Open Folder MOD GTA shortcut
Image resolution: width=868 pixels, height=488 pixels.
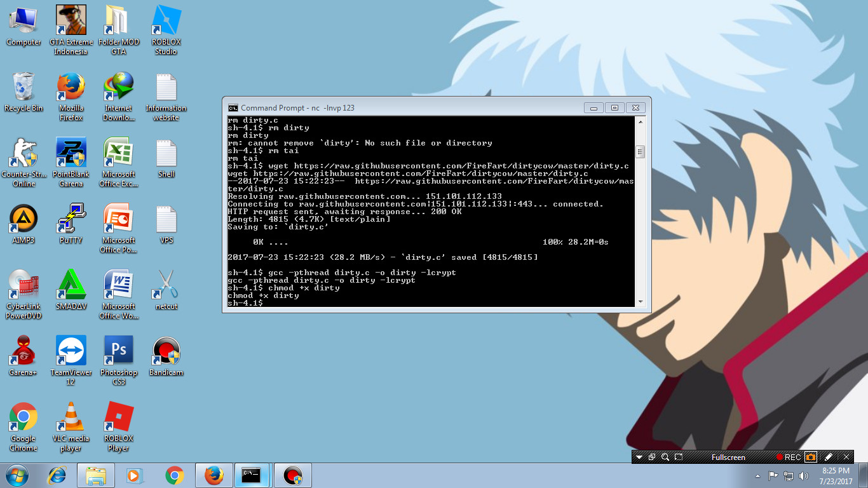point(118,30)
